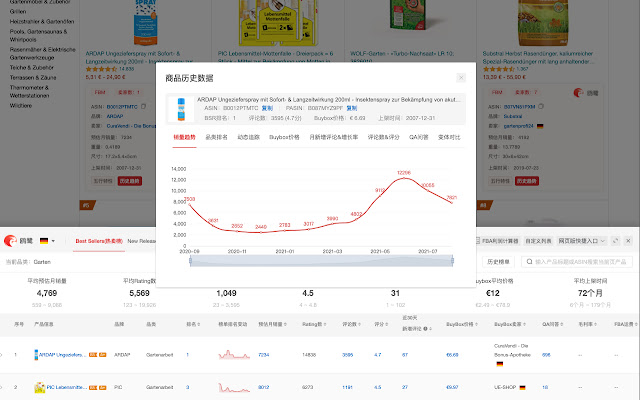Expand 网页版快捷入口 dropdown

[x=582, y=241]
